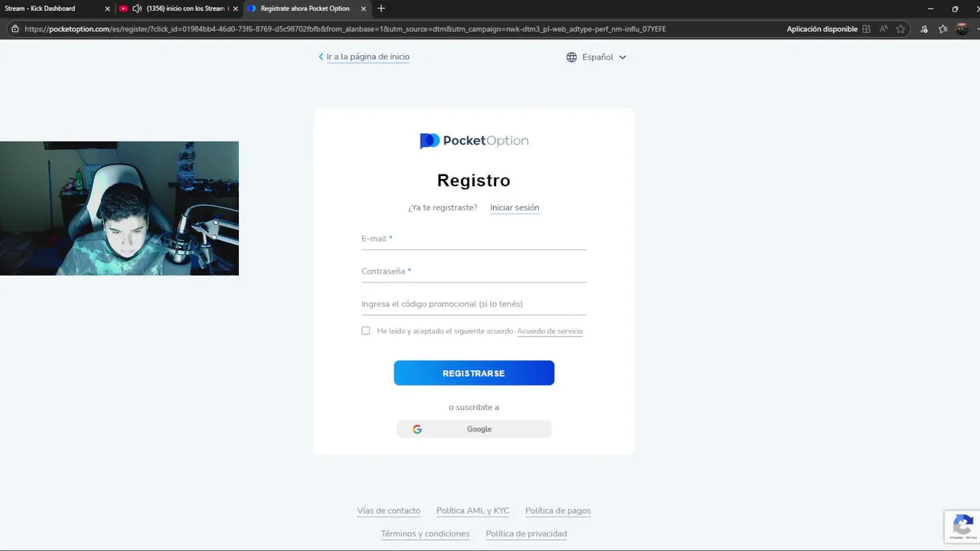Open the browser favorites list icon
Screen dimensions: 980x551
942,29
